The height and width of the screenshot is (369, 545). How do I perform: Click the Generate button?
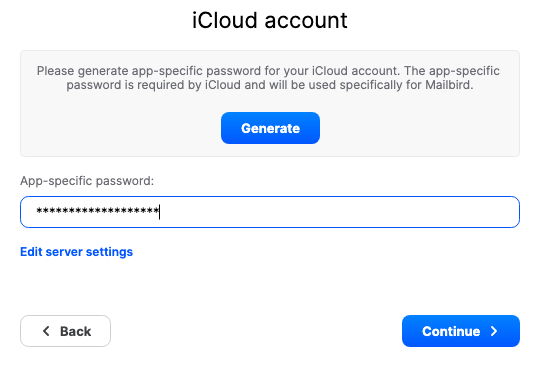click(x=270, y=128)
